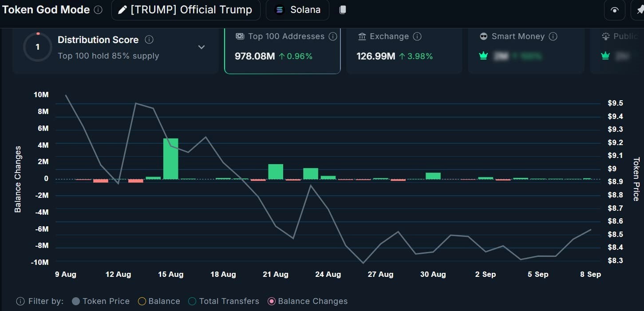Select the partially visible Public card
644x311 pixels.
point(617,50)
